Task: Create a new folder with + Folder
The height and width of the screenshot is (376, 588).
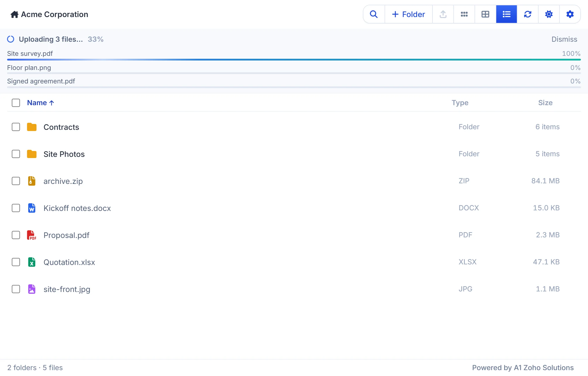Action: pyautogui.click(x=409, y=14)
